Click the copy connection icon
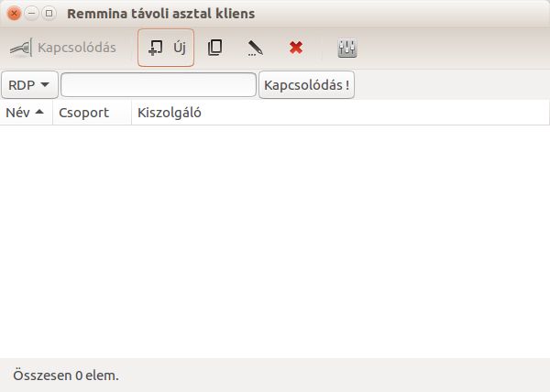Image resolution: width=550 pixels, height=392 pixels. pyautogui.click(x=214, y=48)
